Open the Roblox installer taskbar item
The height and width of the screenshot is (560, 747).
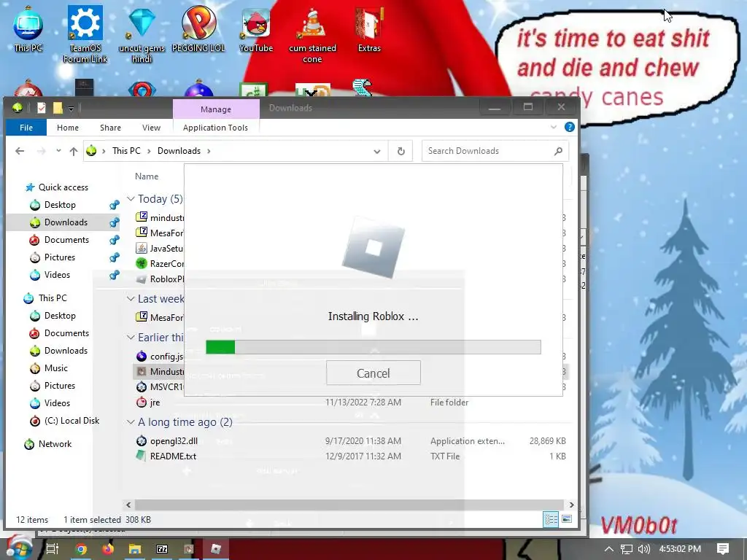(x=216, y=549)
